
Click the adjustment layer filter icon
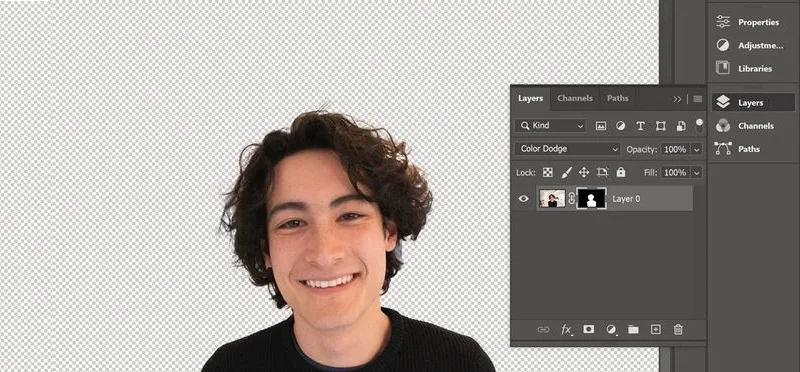(x=620, y=126)
